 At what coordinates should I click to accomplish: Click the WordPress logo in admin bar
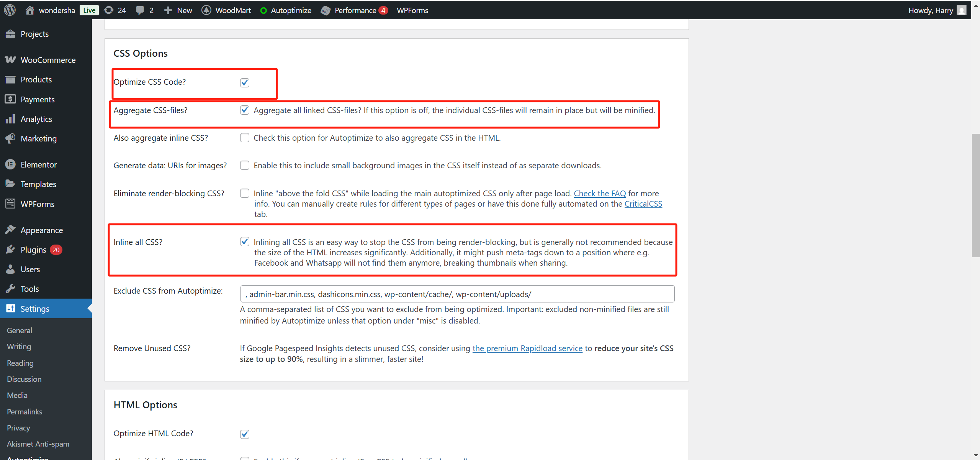10,10
